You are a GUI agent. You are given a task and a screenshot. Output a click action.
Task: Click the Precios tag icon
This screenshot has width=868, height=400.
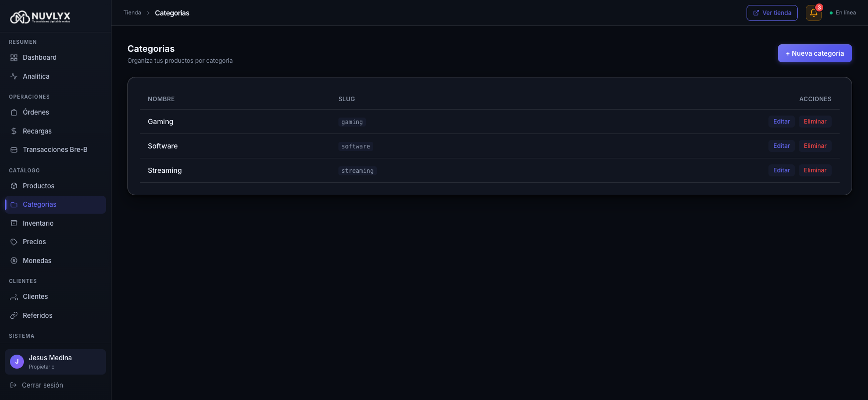click(x=14, y=242)
